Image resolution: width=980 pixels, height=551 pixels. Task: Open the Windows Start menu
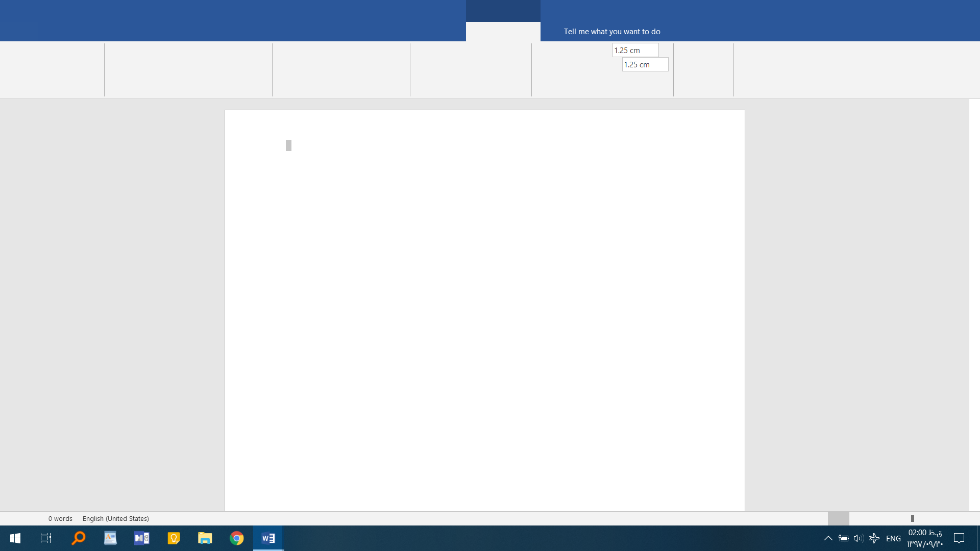(x=15, y=538)
